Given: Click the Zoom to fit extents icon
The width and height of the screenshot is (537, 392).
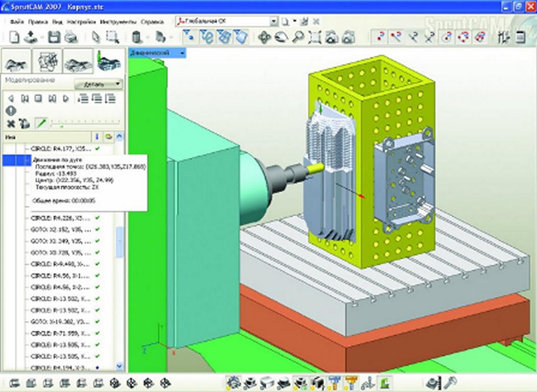Looking at the screenshot, I should point(314,37).
